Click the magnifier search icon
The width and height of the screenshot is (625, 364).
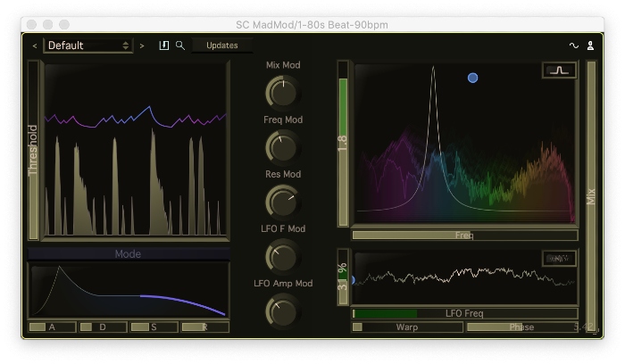coord(179,45)
